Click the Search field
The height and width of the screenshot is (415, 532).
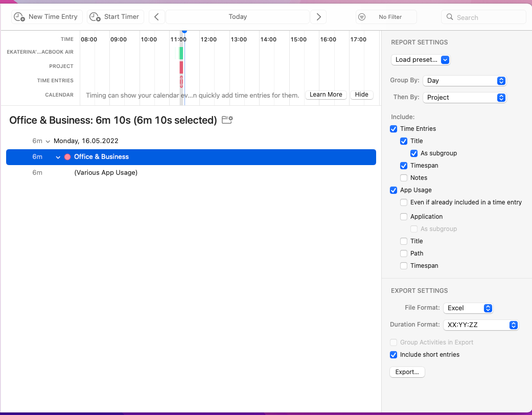pyautogui.click(x=483, y=17)
